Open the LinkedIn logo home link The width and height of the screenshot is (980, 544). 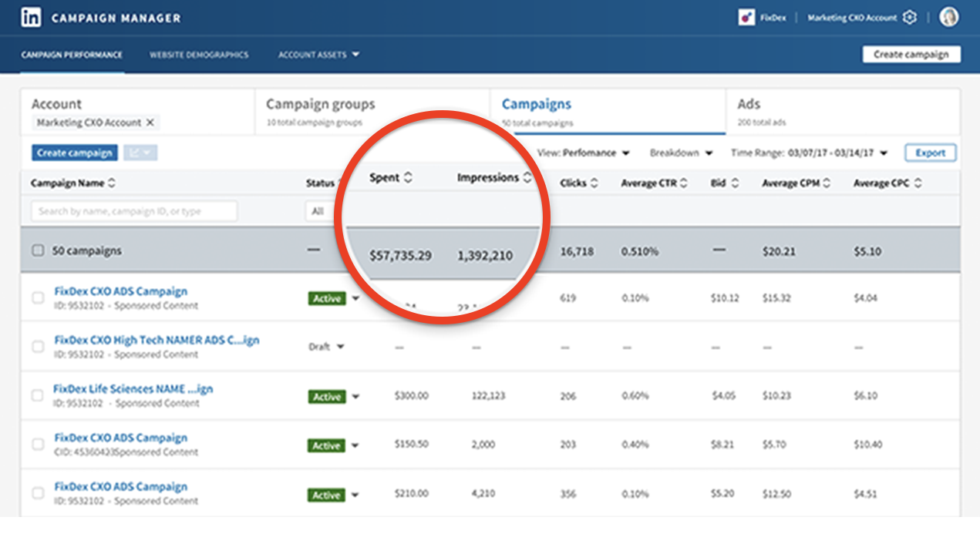(31, 18)
